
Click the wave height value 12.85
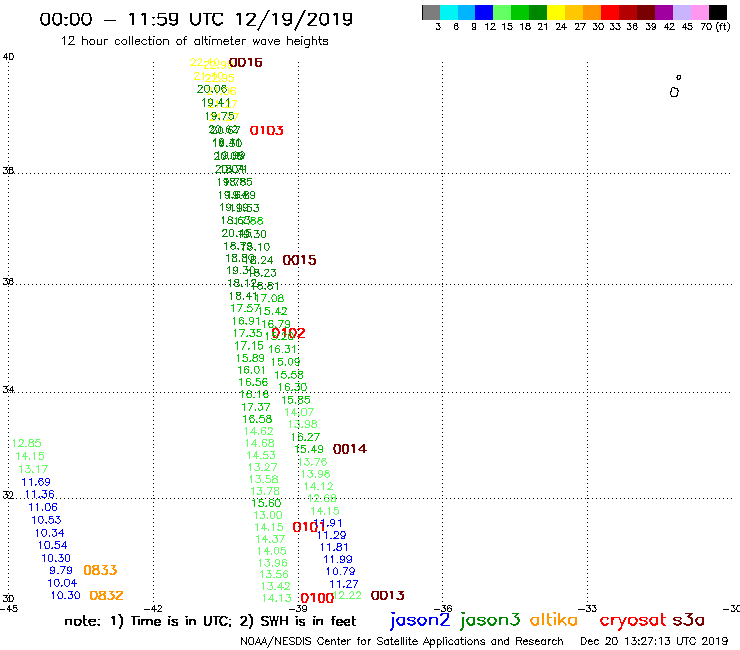(26, 443)
